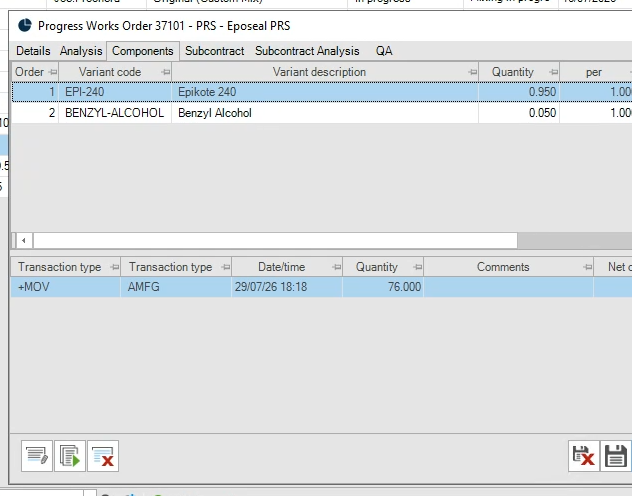Click the delete line red X icon

103,456
